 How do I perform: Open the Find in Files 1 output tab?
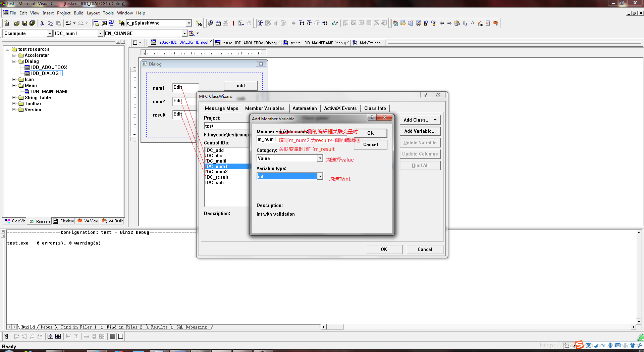(x=79, y=327)
